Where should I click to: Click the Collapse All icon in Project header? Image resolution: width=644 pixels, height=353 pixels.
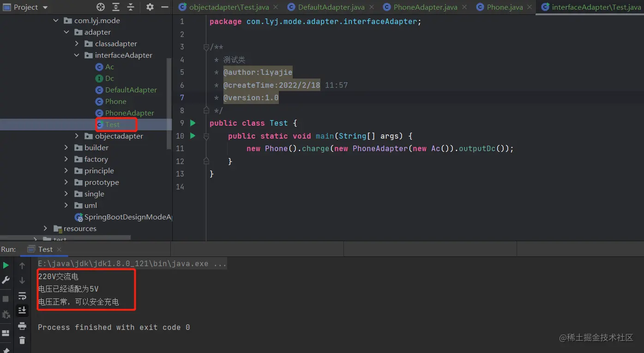coord(131,7)
